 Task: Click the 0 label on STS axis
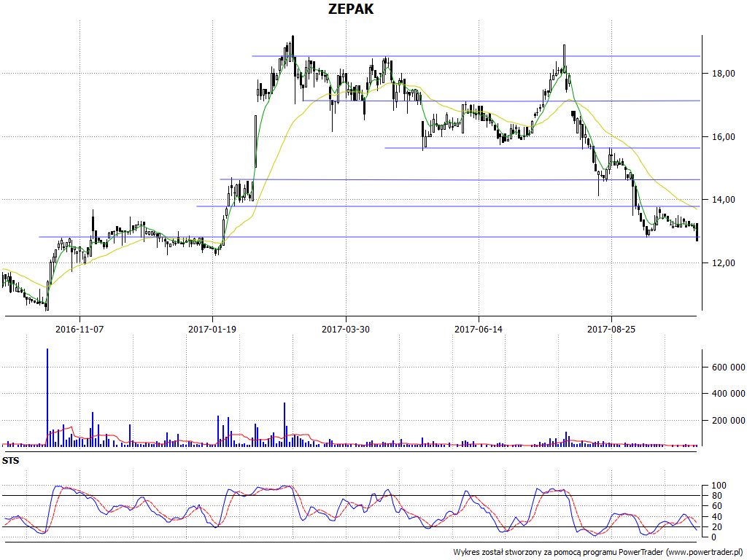(714, 537)
